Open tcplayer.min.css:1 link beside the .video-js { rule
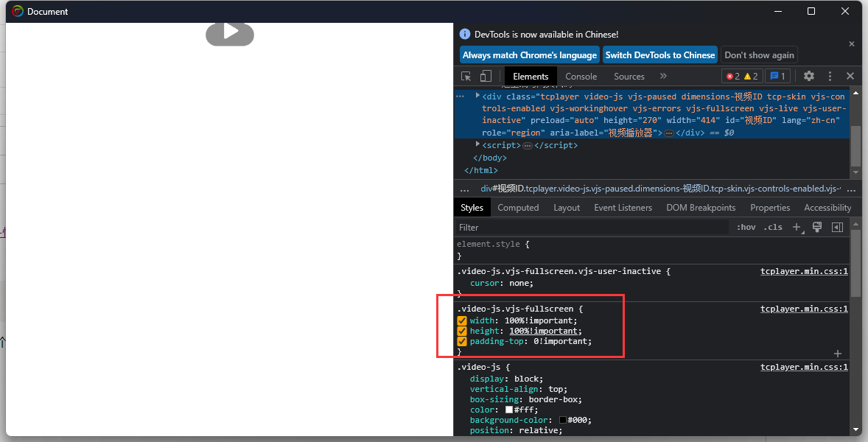 click(804, 367)
